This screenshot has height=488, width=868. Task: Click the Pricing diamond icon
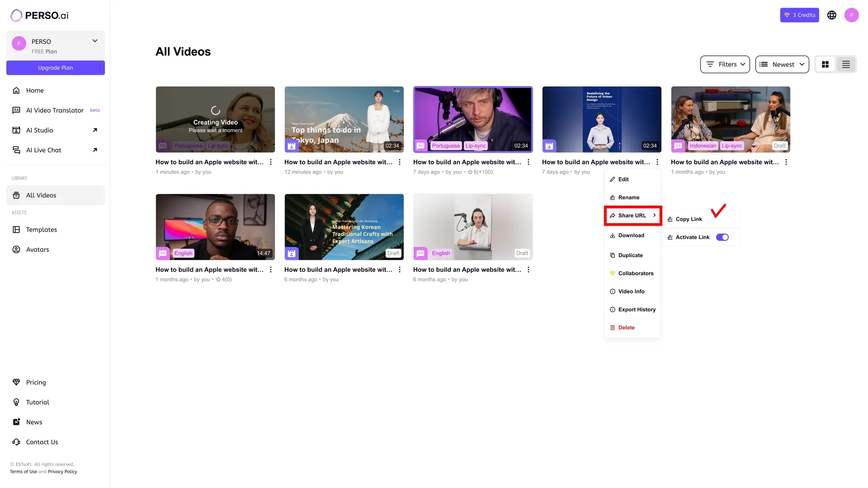tap(16, 382)
